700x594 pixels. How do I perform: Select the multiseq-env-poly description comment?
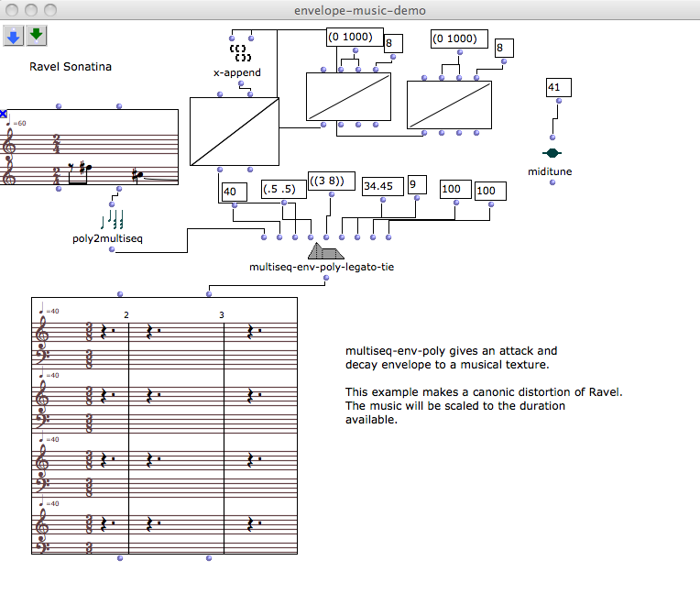point(483,385)
